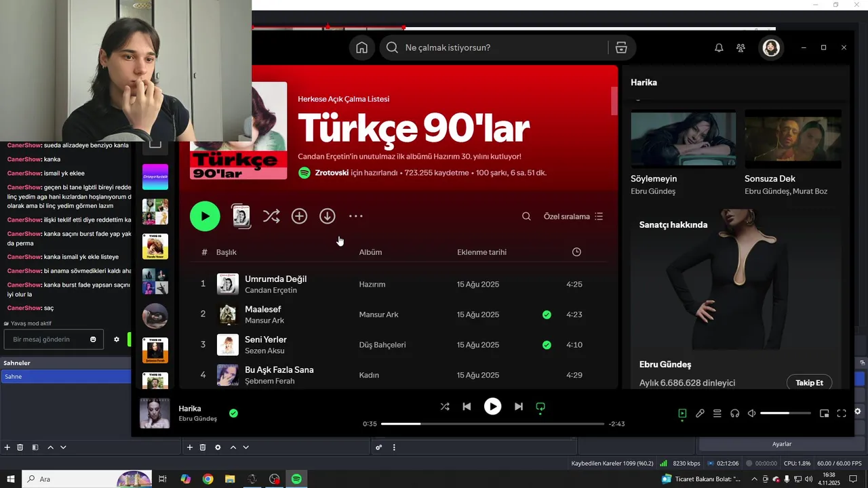This screenshot has width=868, height=488.
Task: Sort tracks by Eklenme tarihi column
Action: (x=481, y=252)
